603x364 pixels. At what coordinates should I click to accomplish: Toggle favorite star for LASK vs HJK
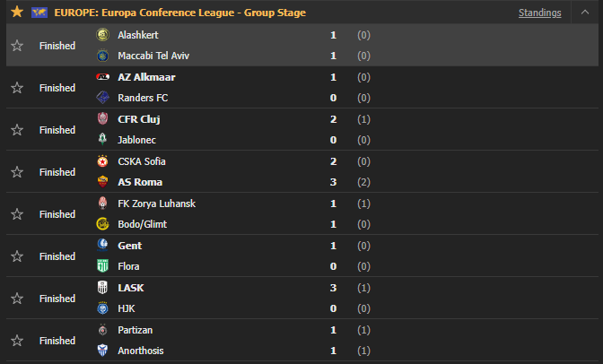pos(16,299)
